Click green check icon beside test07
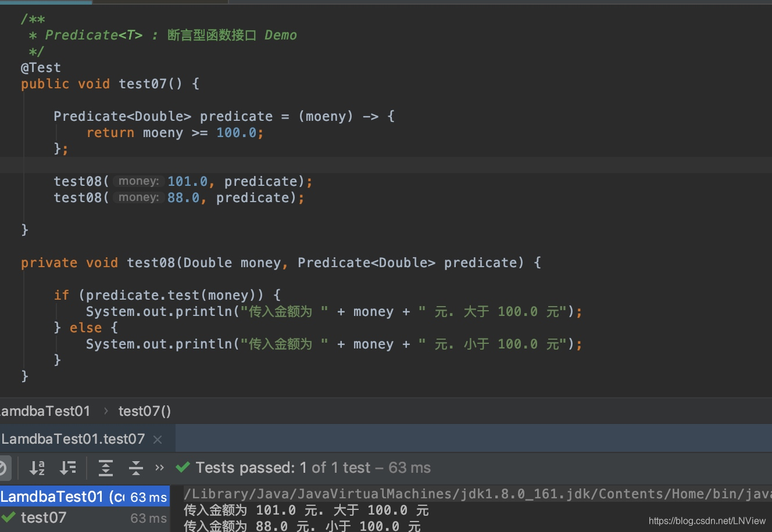 click(8, 517)
